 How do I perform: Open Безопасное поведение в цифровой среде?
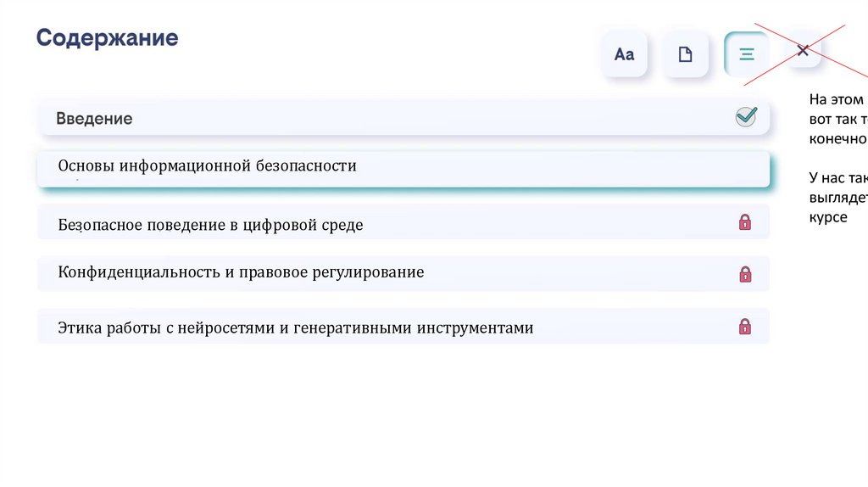[210, 225]
